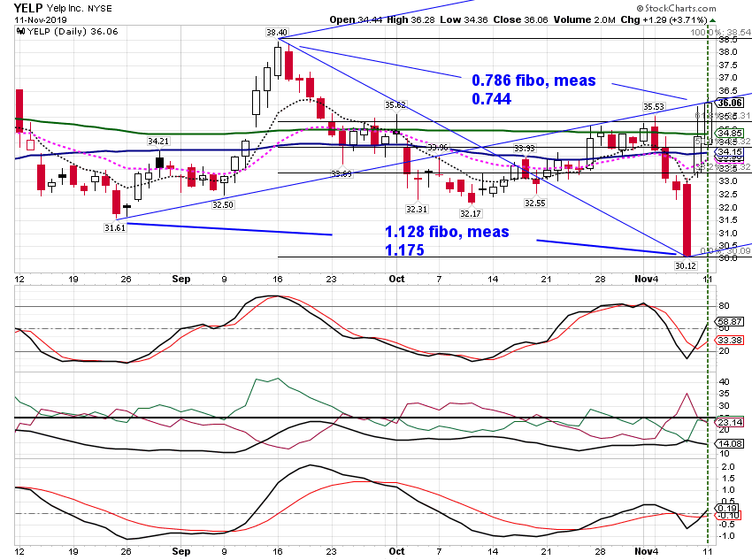Click the green up arrow after Chg
Image resolution: width=752 pixels, height=560 pixels.
(x=713, y=20)
